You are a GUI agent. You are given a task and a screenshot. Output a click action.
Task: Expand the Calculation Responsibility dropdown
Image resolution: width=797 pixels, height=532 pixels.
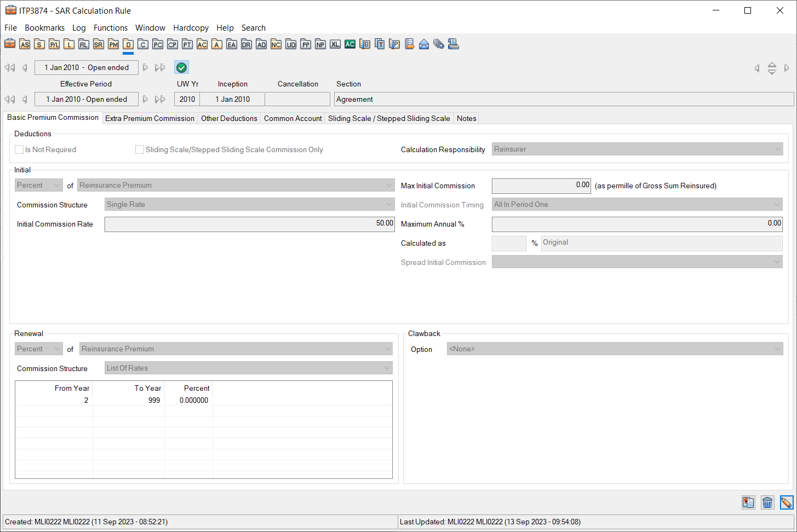click(637, 149)
